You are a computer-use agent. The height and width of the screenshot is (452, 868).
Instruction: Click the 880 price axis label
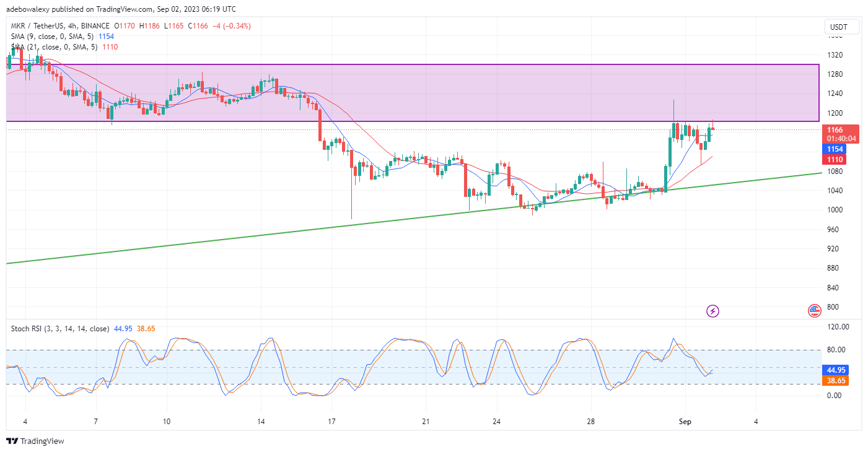pos(832,268)
